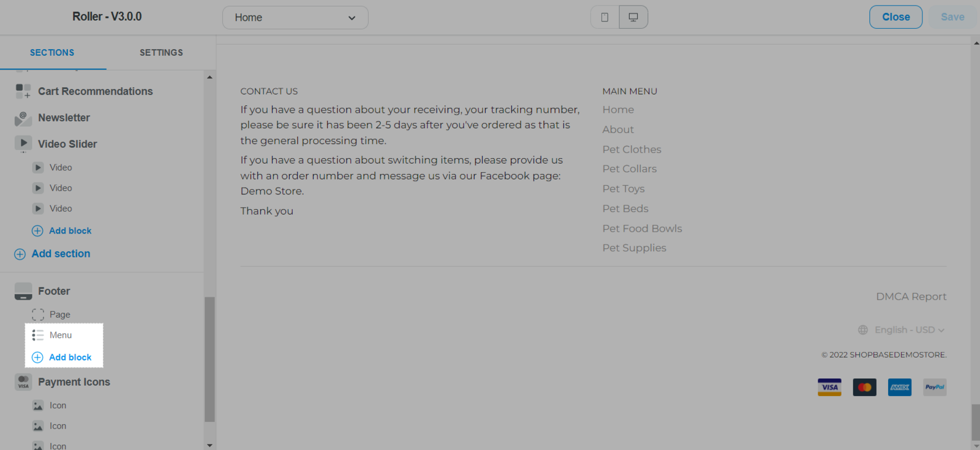The width and height of the screenshot is (980, 450).
Task: Switch to the SETTINGS tab
Action: (161, 53)
